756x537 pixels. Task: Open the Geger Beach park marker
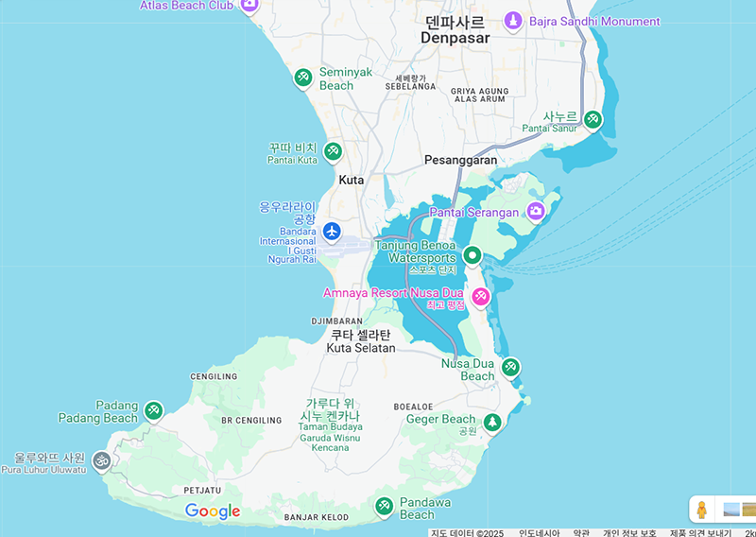(491, 423)
